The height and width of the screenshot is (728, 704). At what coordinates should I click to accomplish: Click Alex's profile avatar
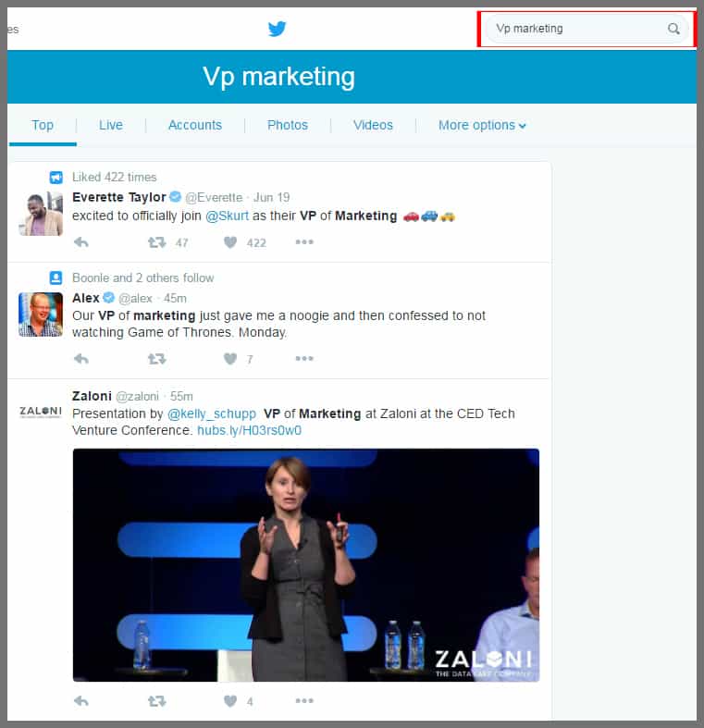coord(41,315)
